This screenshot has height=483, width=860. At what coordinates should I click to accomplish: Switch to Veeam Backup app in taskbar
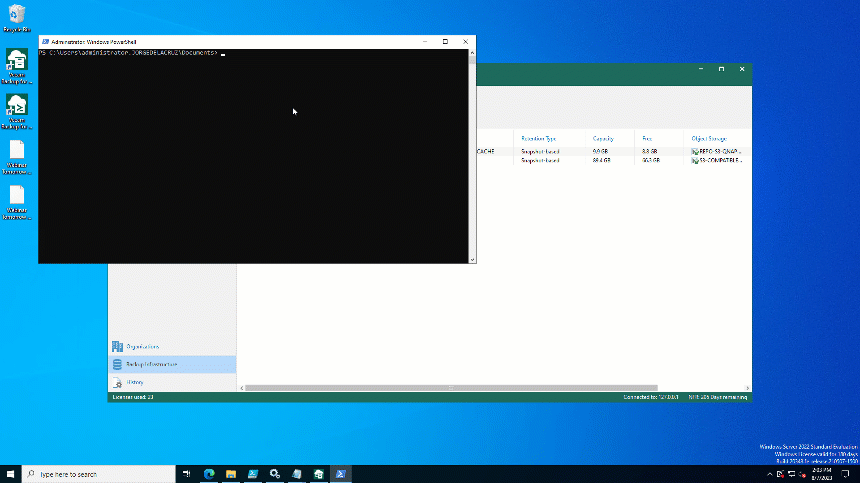(x=319, y=474)
